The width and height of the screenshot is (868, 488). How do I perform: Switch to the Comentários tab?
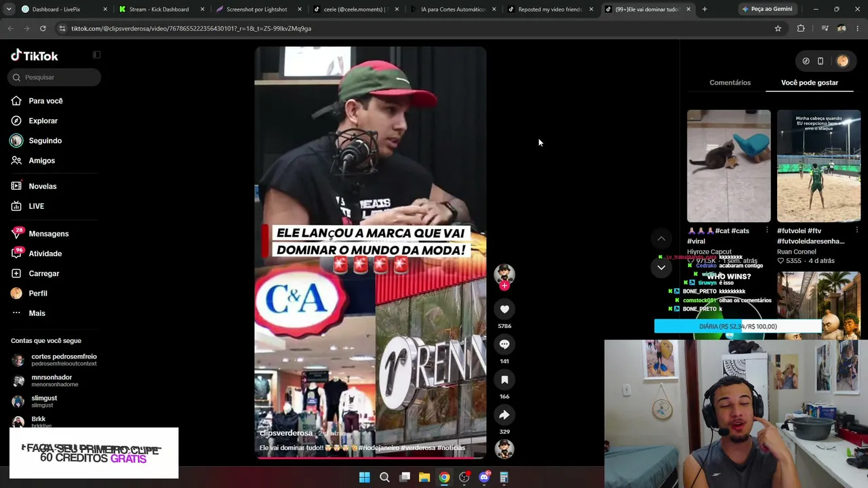pyautogui.click(x=730, y=83)
